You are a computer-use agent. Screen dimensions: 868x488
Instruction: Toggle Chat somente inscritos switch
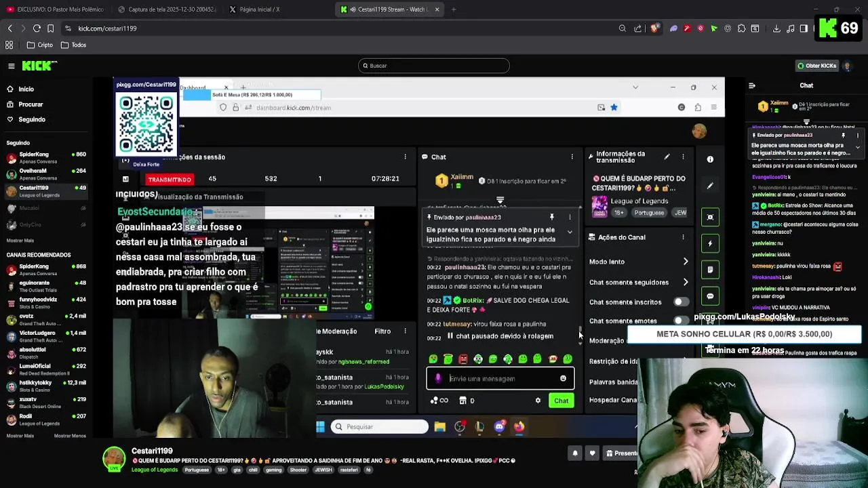[x=681, y=302]
